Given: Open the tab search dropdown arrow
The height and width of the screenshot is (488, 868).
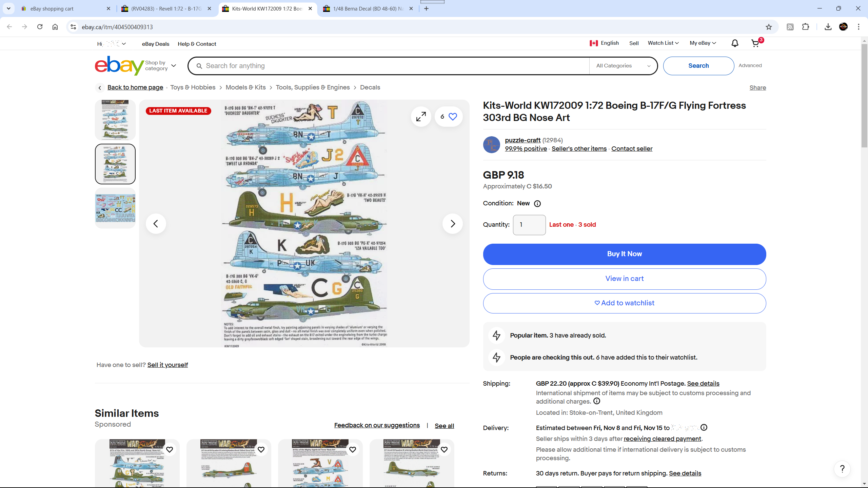Looking at the screenshot, I should [8, 8].
